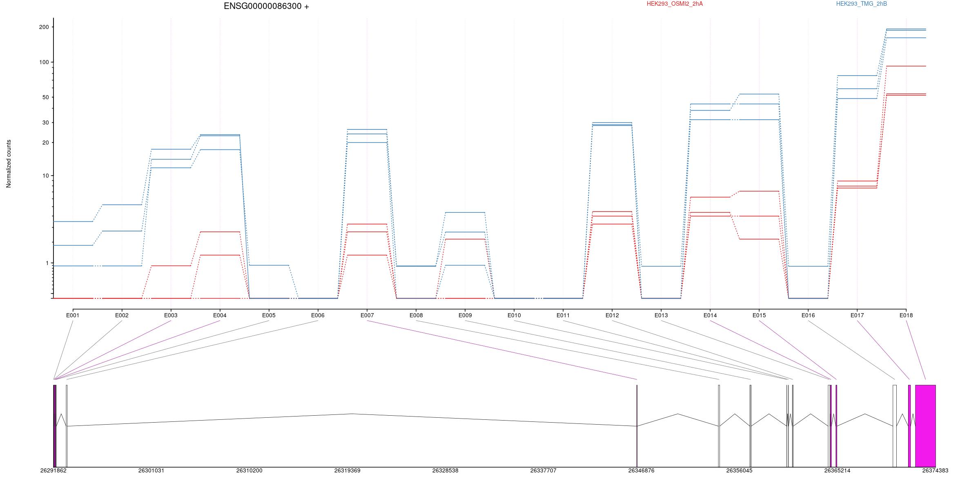Click y-axis tick value 100

[x=44, y=62]
